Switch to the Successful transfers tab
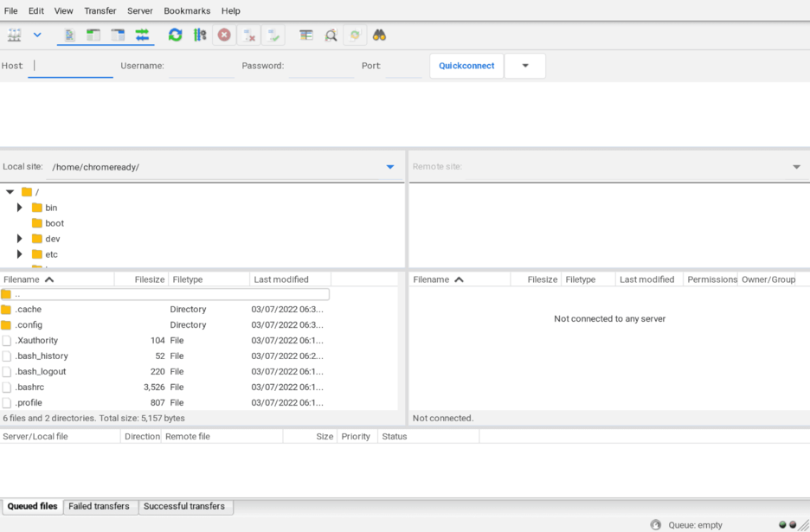 (184, 506)
